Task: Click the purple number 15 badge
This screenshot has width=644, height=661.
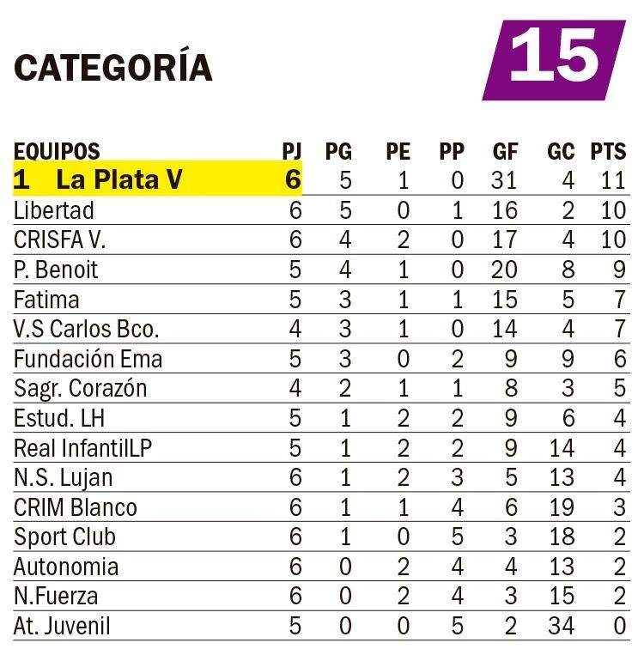Action: [553, 59]
